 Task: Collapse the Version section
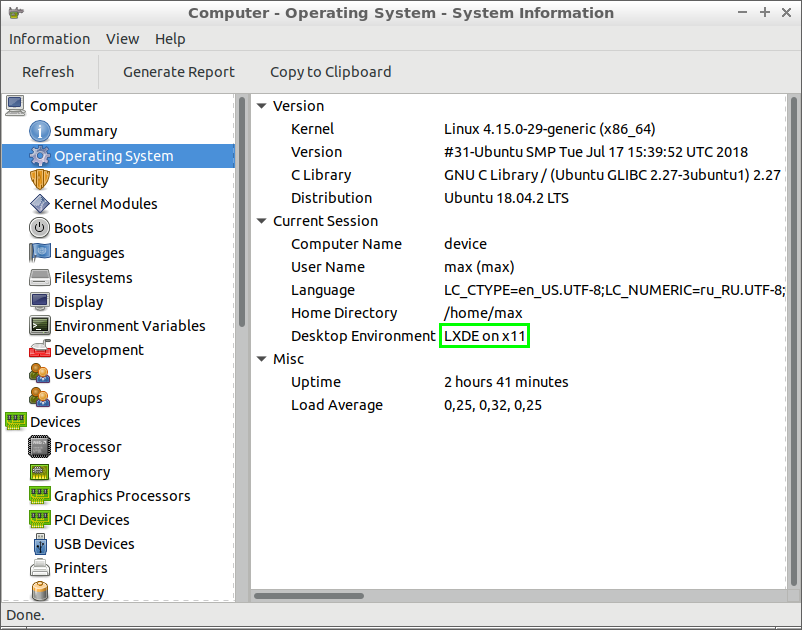[x=262, y=106]
